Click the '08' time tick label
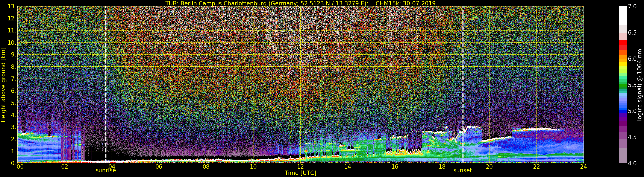The height and width of the screenshot is (177, 644). [206, 166]
